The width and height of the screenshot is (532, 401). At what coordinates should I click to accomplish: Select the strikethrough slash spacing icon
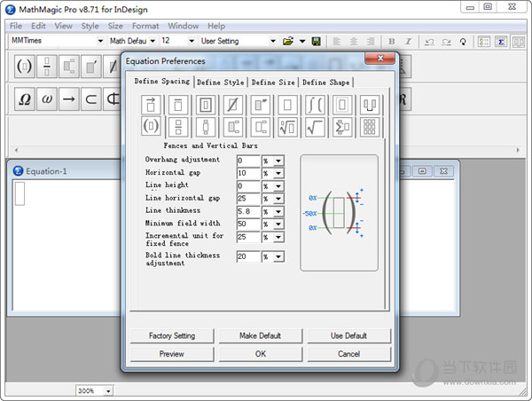point(233,105)
